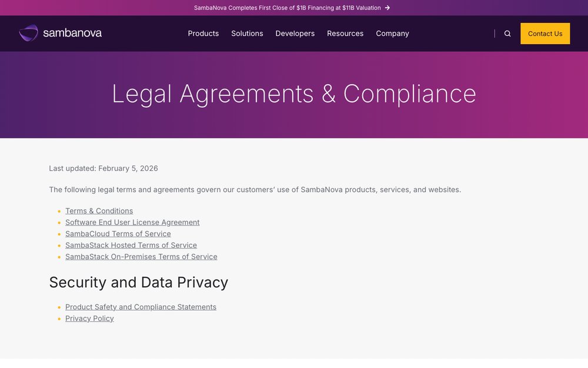This screenshot has width=588, height=368.
Task: Click the SambaNova swirl logo icon
Action: coord(29,33)
